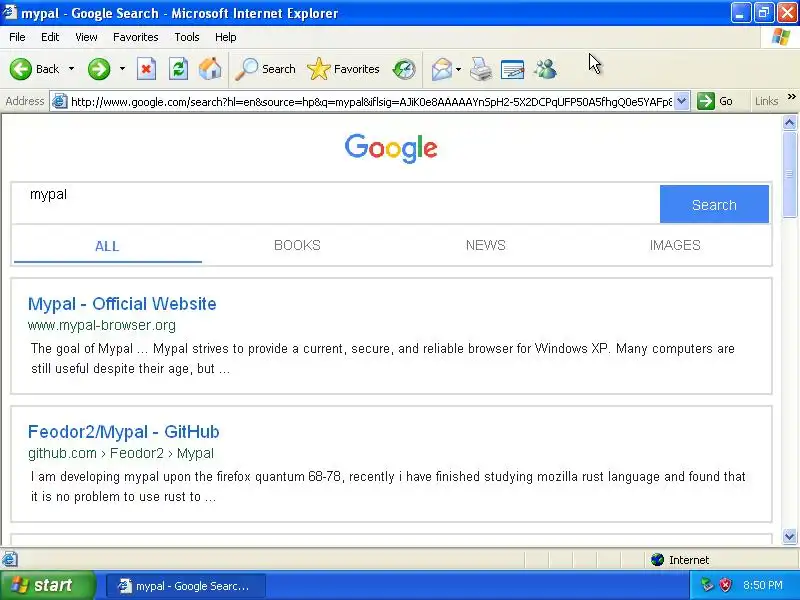Open the Messenger people icon
Viewport: 800px width, 600px height.
pos(545,69)
